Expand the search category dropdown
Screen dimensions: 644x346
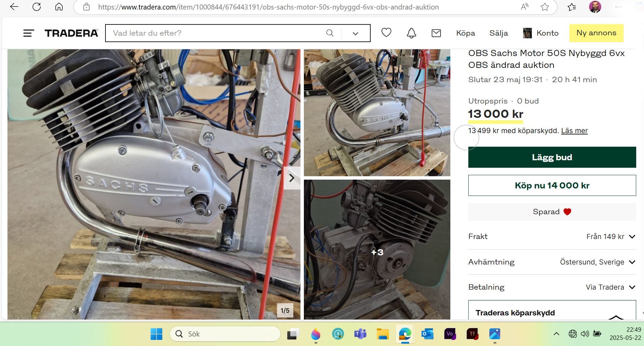[x=355, y=33]
